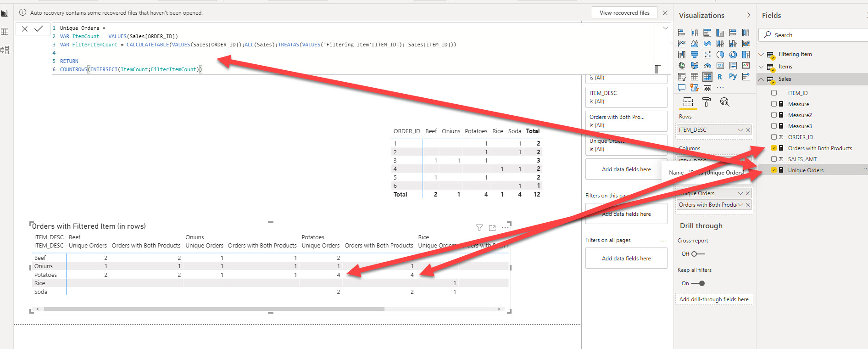868x349 pixels.
Task: Turn off the Keep all filters toggle
Action: [698, 283]
